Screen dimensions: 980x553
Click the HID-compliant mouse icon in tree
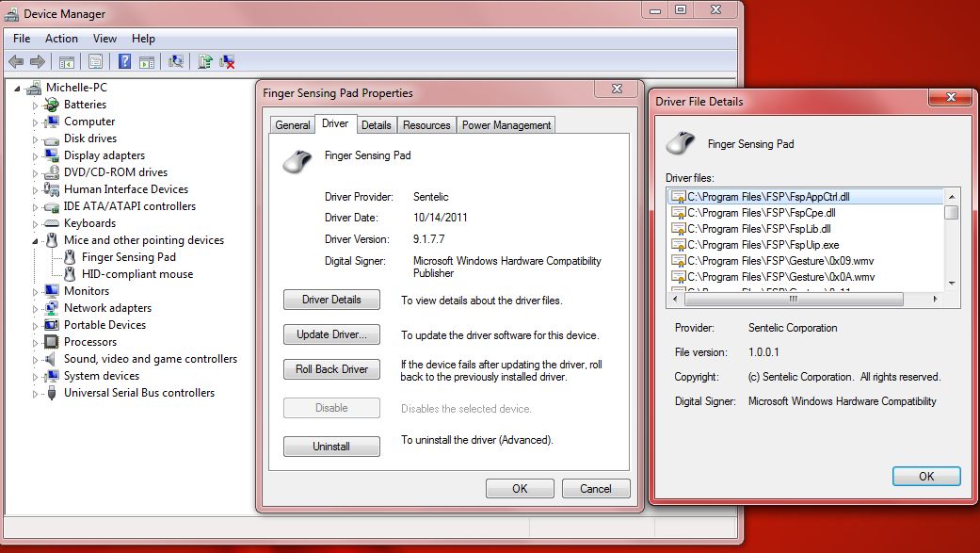tap(70, 274)
